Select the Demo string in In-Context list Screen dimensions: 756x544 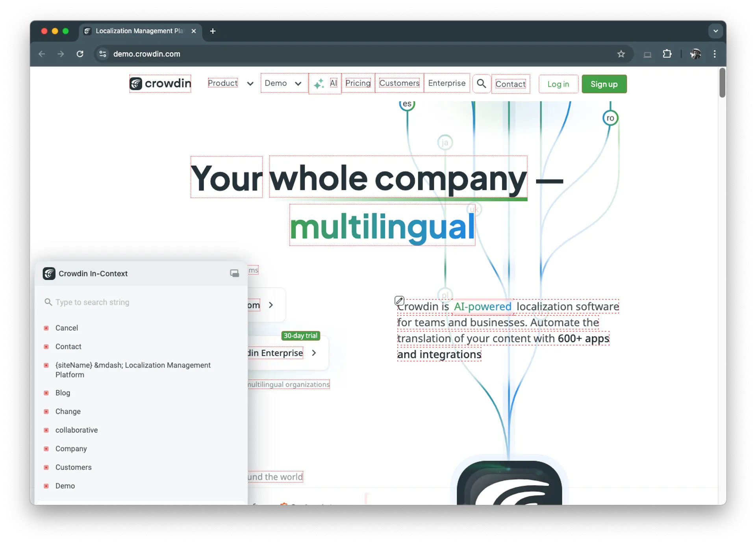point(65,486)
